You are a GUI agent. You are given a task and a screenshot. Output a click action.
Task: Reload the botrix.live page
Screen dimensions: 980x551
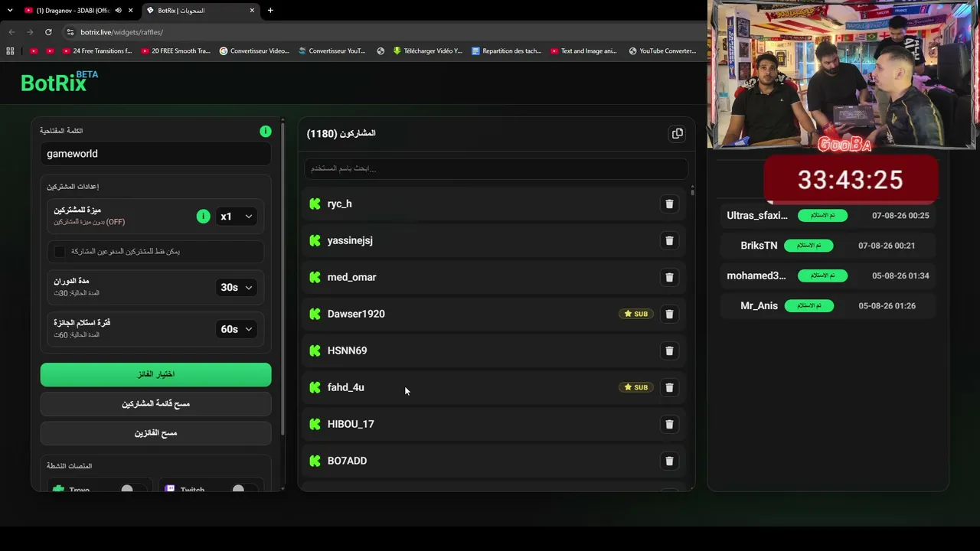48,32
